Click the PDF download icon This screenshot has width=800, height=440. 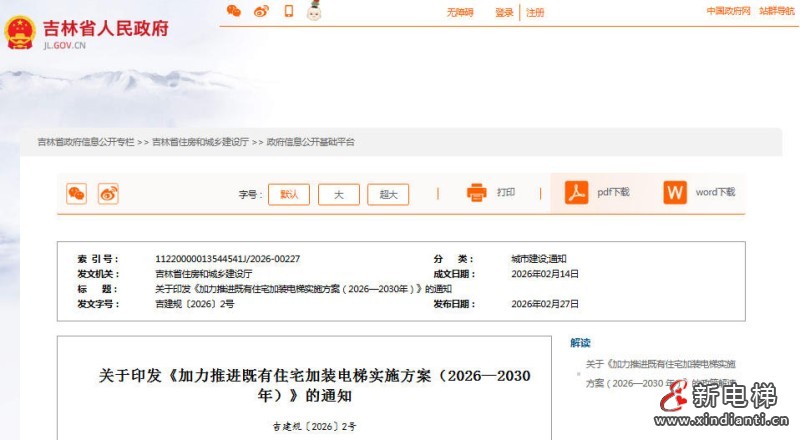576,192
